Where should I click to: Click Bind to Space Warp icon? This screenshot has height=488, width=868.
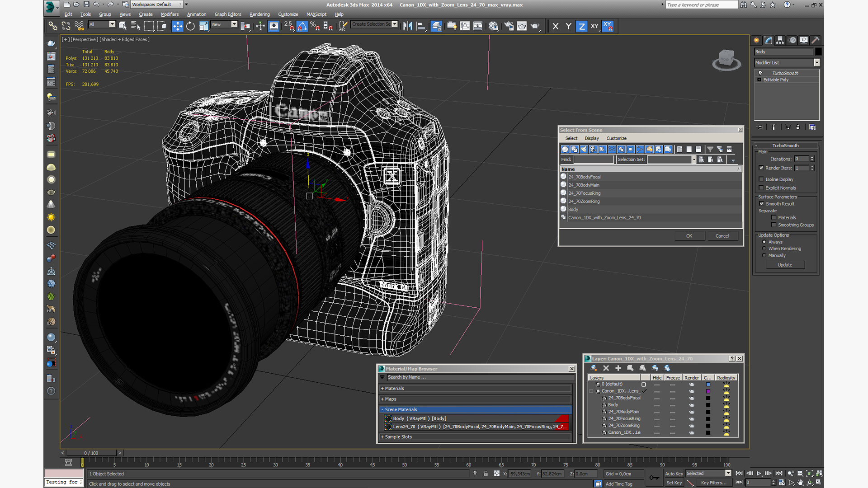79,26
